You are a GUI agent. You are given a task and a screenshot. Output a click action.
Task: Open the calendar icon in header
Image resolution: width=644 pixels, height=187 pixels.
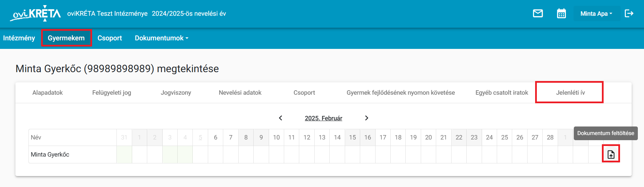click(561, 13)
